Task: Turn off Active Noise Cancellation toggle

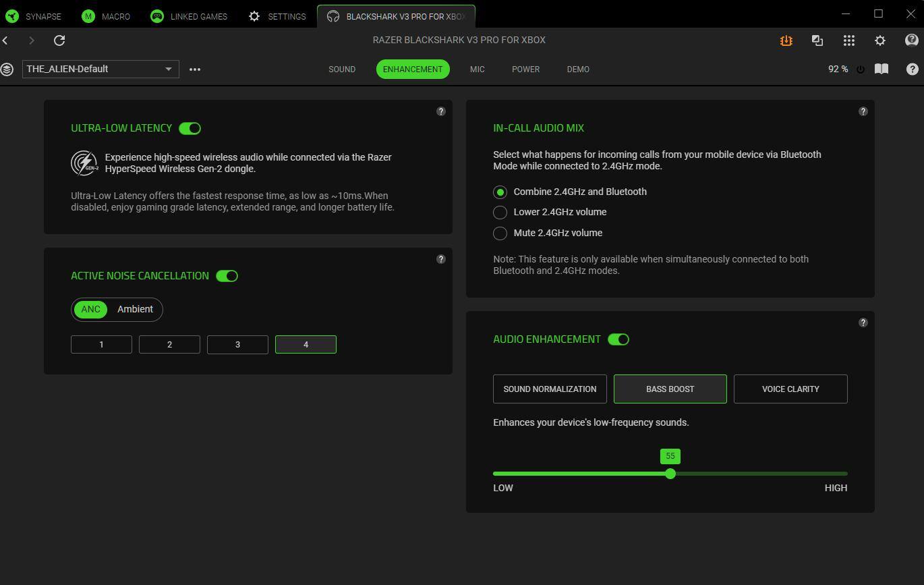Action: 227,276
